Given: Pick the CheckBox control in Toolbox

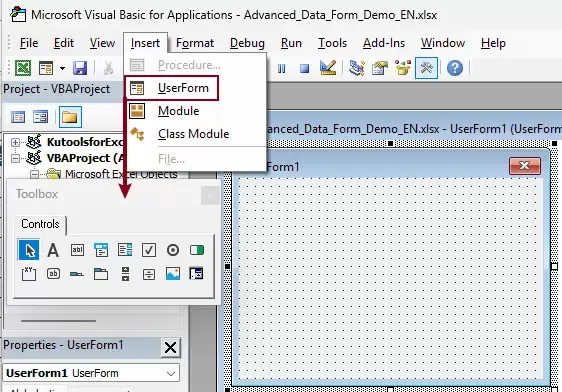Looking at the screenshot, I should tap(149, 250).
